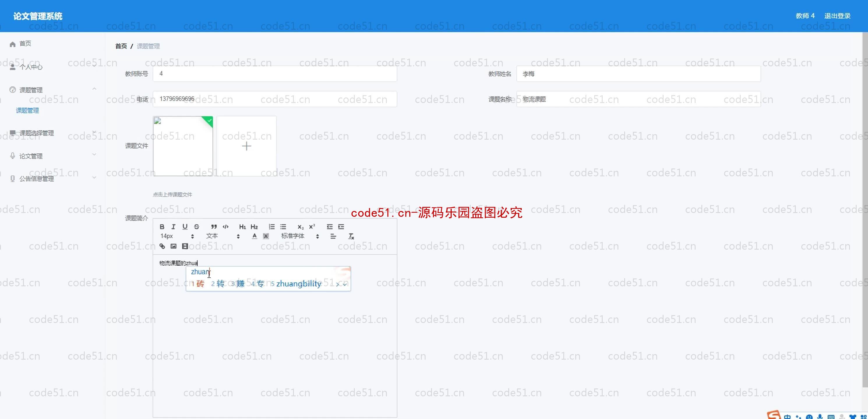Toggle strikethrough formatting in the editor
The height and width of the screenshot is (419, 868).
pos(196,226)
